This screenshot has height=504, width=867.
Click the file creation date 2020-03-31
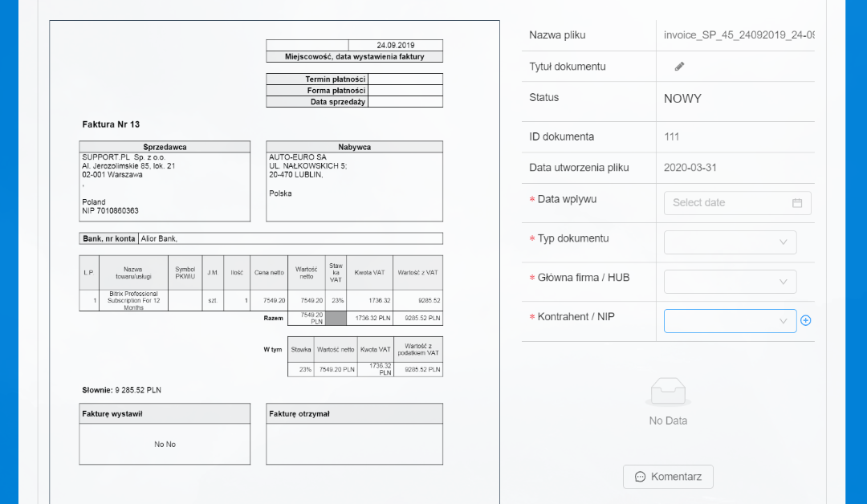click(690, 168)
